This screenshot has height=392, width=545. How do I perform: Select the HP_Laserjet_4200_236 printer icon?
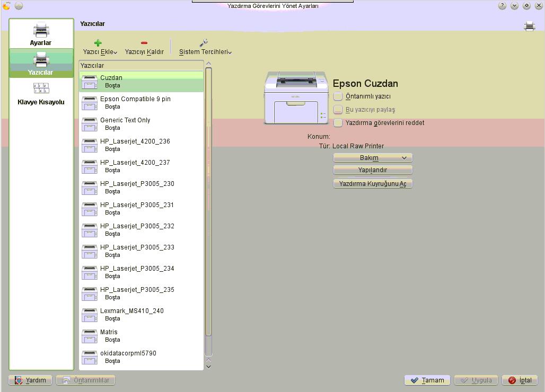click(89, 145)
